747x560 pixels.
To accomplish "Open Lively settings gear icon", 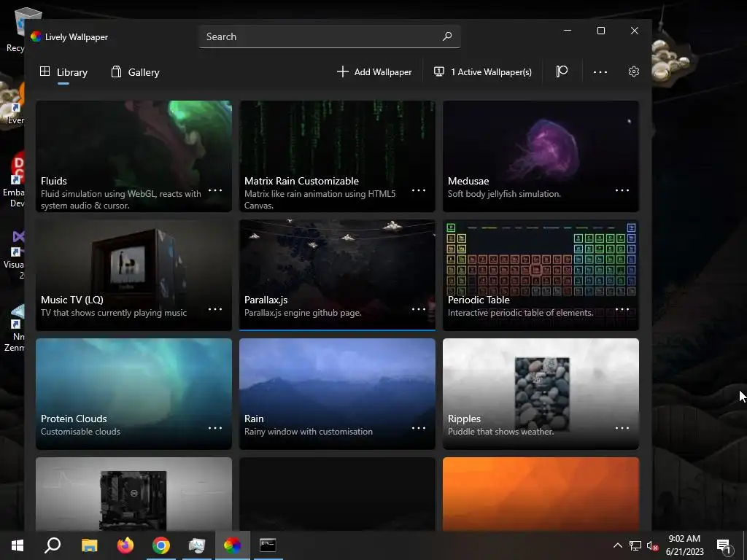I will coord(634,71).
